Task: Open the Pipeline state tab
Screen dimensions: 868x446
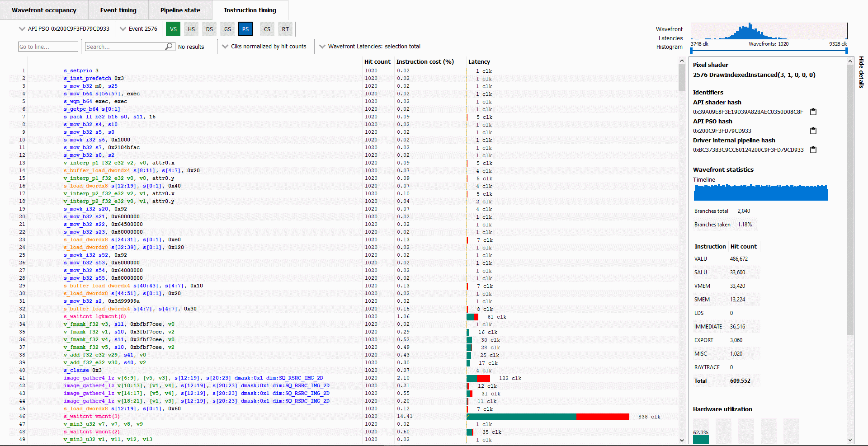Action: [180, 10]
